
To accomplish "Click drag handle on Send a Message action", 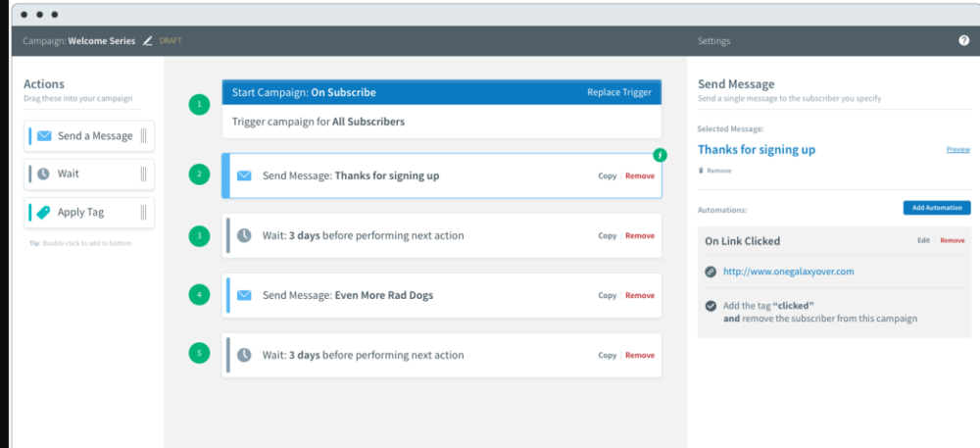I will pos(143,136).
